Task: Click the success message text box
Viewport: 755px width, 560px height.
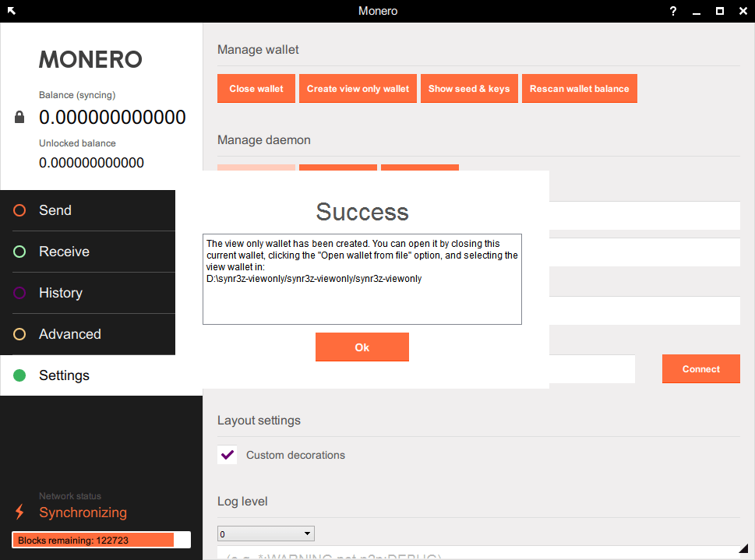Action: click(x=362, y=280)
